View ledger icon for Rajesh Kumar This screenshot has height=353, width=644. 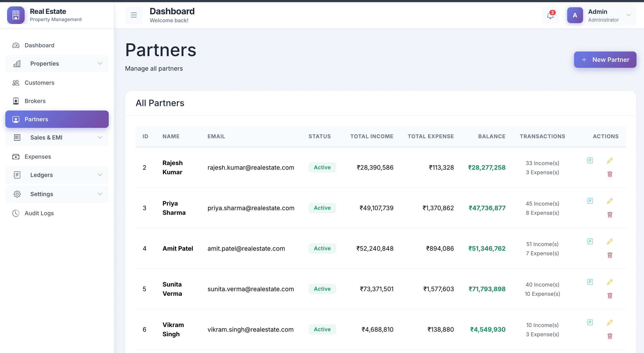click(590, 160)
